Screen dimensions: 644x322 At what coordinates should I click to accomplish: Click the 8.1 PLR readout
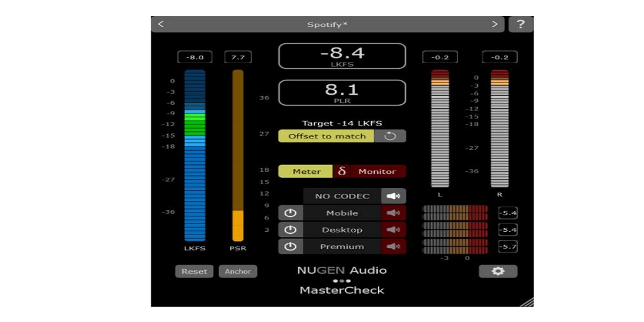pyautogui.click(x=342, y=92)
